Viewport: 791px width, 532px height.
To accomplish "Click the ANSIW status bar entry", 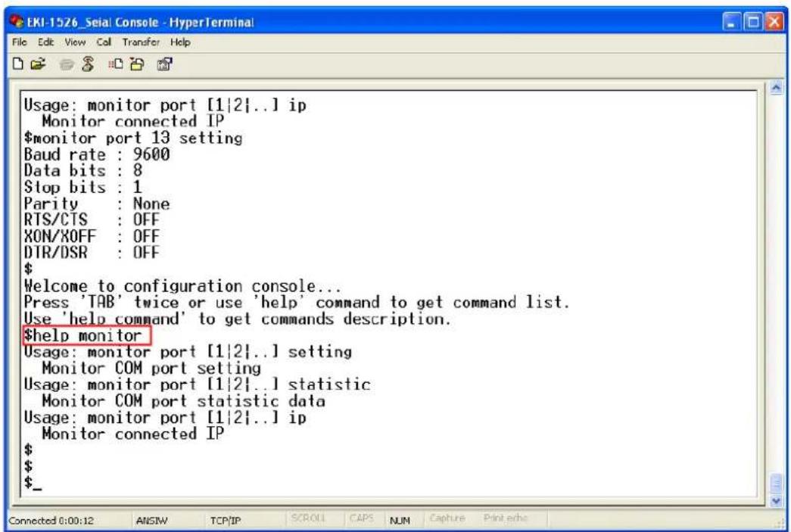I will [151, 521].
